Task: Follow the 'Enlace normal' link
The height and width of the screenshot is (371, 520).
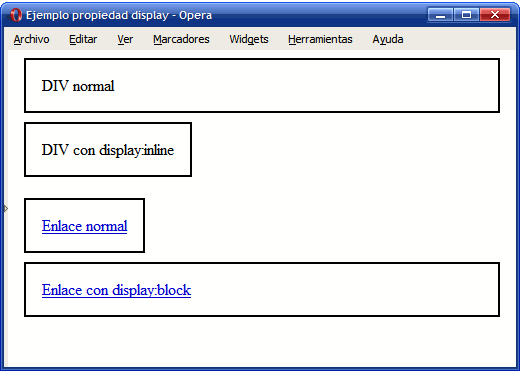Action: [x=84, y=226]
